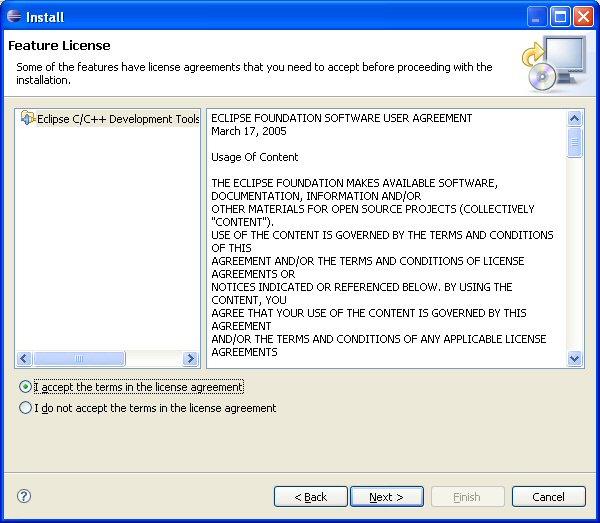Image resolution: width=600 pixels, height=523 pixels.
Task: Maximize the Install window
Action: (x=561, y=17)
